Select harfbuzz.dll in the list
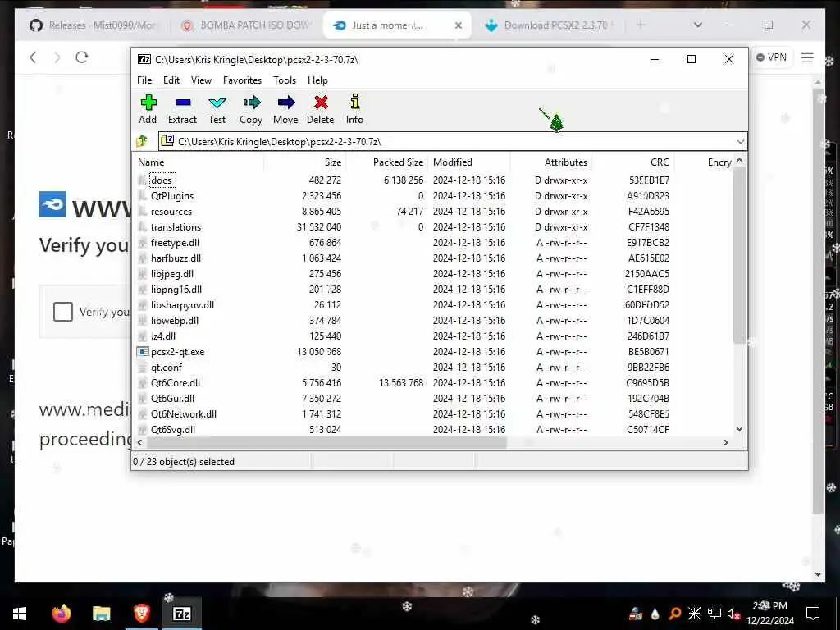Viewport: 840px width, 630px height. pos(176,258)
